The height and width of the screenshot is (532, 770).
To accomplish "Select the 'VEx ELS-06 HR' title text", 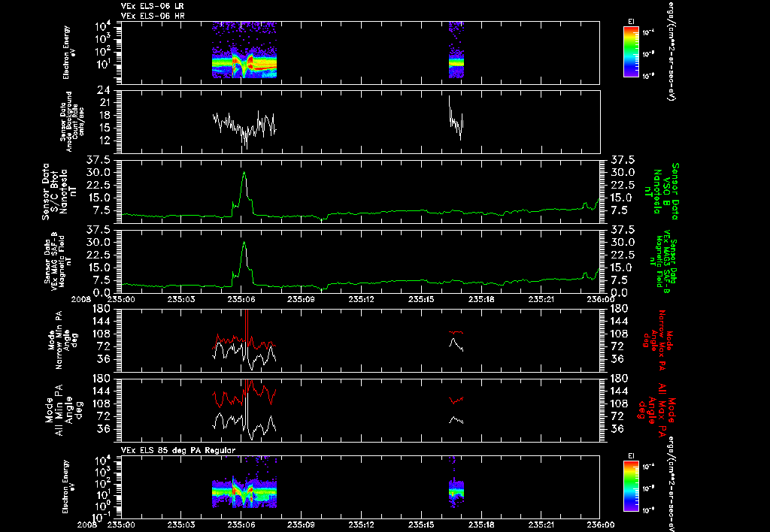I will click(153, 16).
